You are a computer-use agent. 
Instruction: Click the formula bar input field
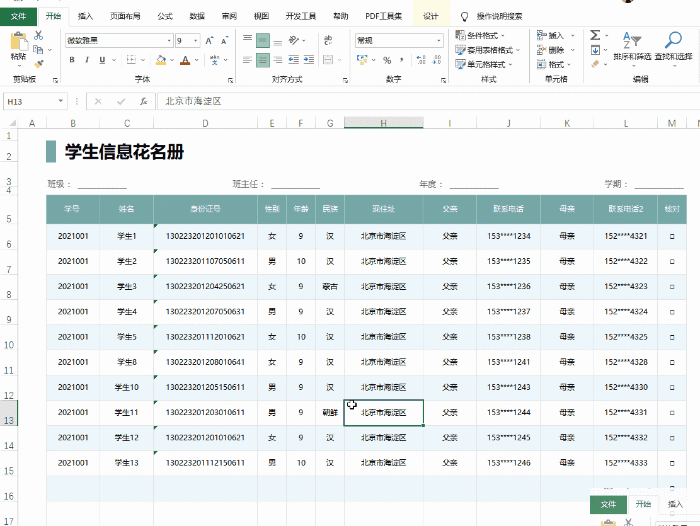400,101
